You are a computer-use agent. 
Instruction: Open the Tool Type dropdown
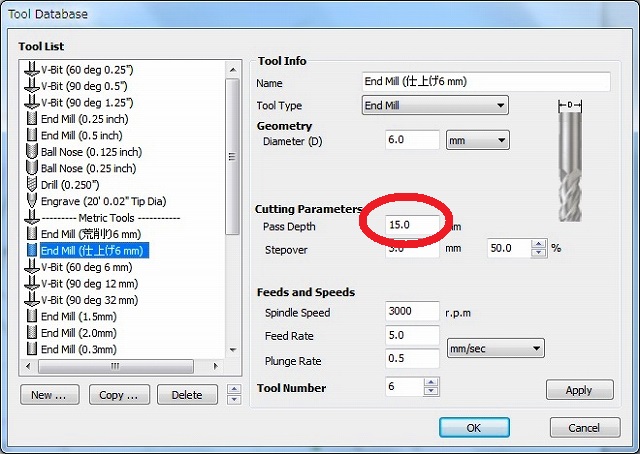click(x=434, y=105)
